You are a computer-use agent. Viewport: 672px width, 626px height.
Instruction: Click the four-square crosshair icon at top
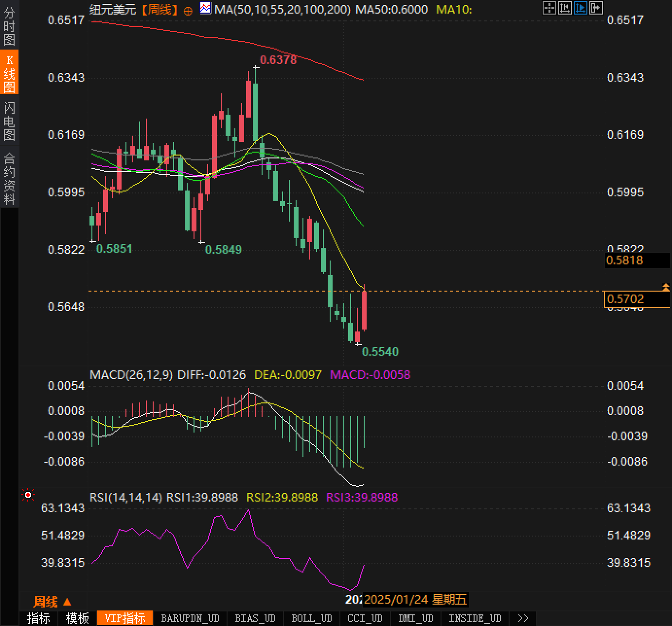click(x=549, y=8)
